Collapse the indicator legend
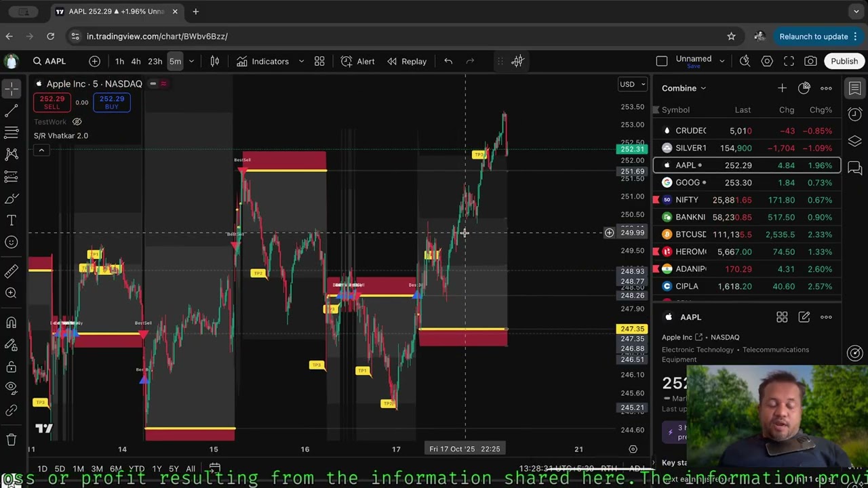 pyautogui.click(x=41, y=150)
